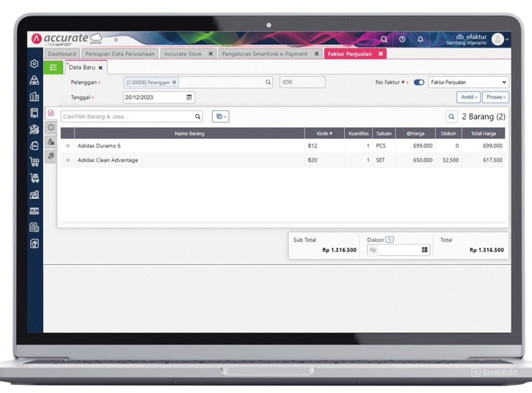Viewport: 532px width, 393px height.
Task: Click the user avatar picture
Action: (497, 39)
